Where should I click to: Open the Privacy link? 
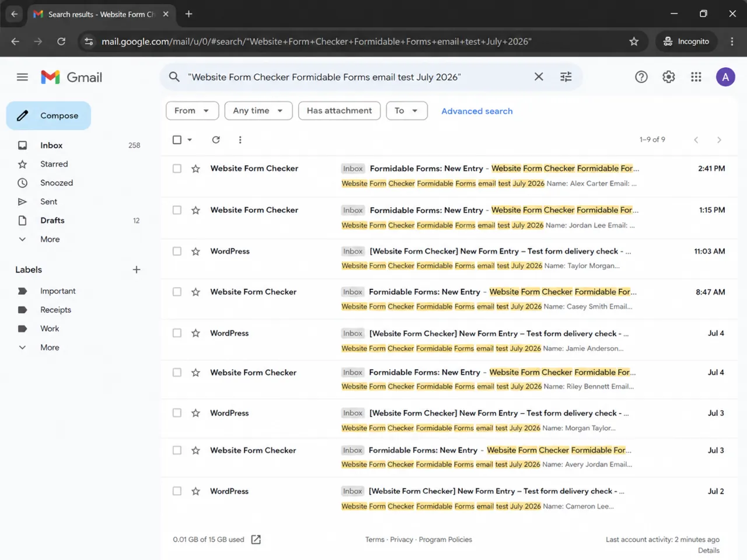point(402,540)
